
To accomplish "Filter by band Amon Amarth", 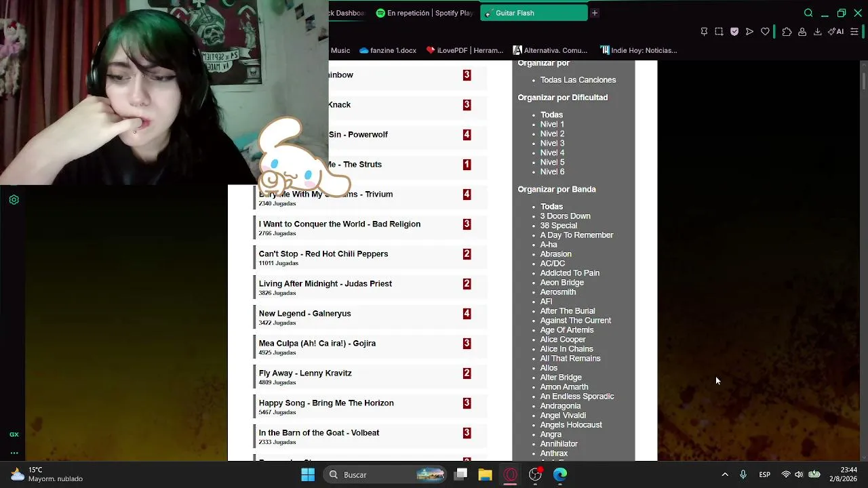I will 564,387.
